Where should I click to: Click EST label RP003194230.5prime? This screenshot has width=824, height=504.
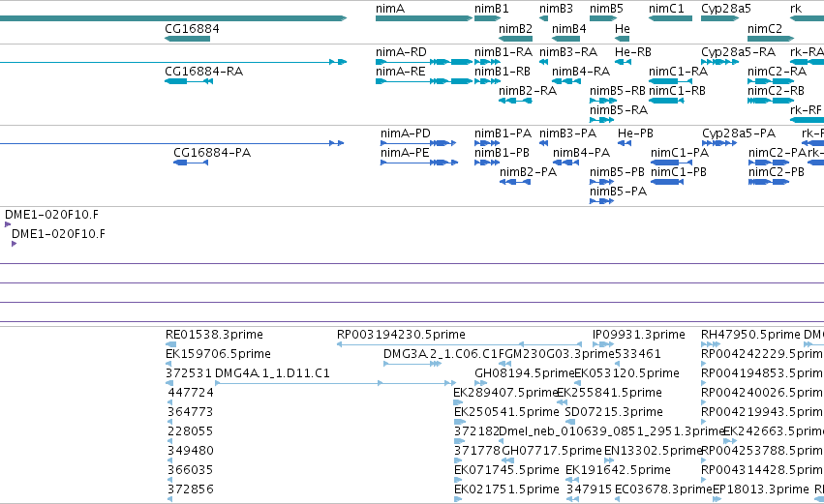click(401, 335)
